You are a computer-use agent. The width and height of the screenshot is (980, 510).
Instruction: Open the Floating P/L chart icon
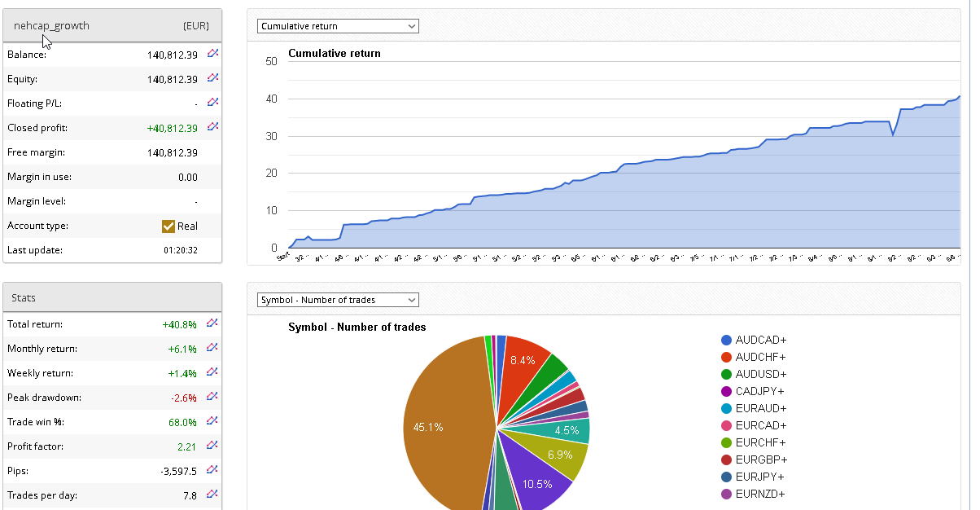(212, 103)
